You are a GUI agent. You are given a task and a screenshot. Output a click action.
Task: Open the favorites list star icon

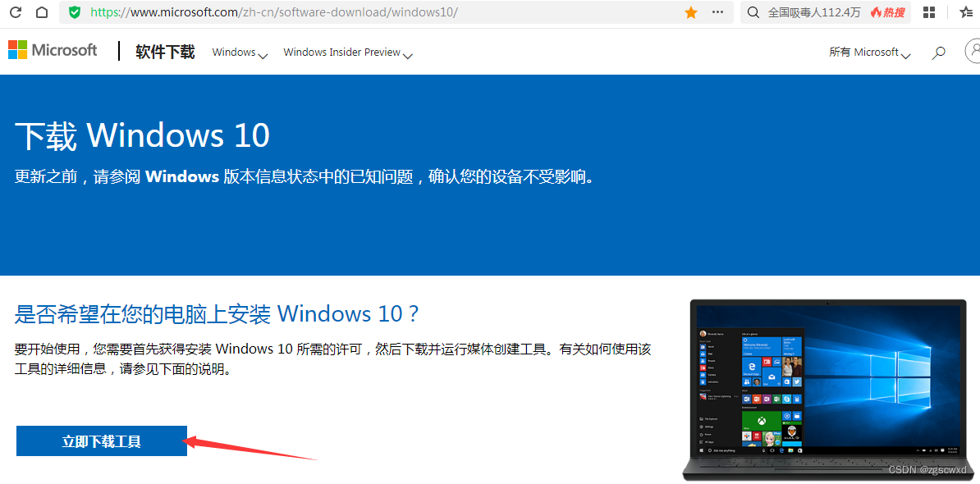pos(966,12)
